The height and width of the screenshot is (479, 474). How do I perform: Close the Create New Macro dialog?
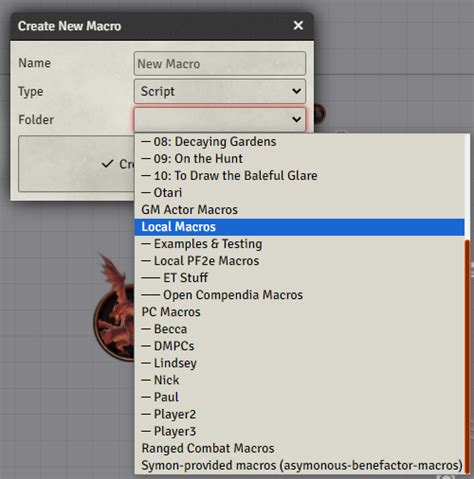tap(298, 25)
